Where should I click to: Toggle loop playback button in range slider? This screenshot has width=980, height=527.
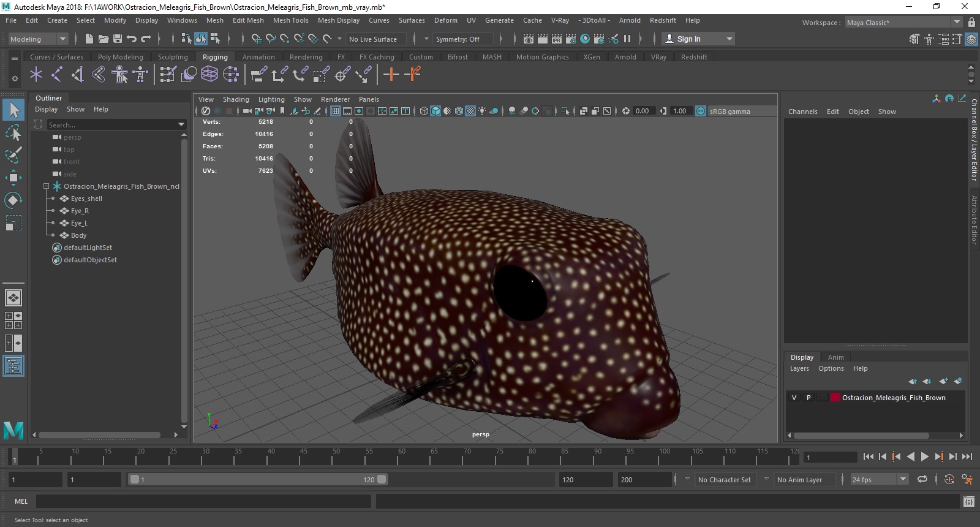pyautogui.click(x=922, y=479)
